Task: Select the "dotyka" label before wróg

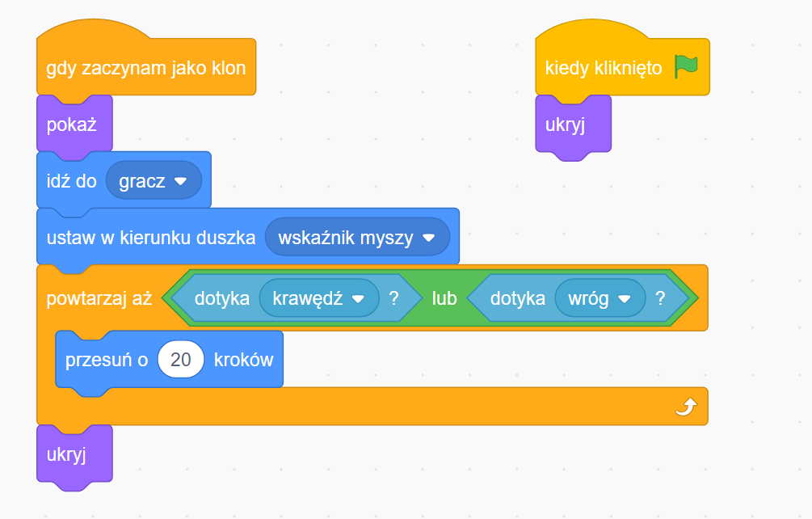Action: pos(517,298)
